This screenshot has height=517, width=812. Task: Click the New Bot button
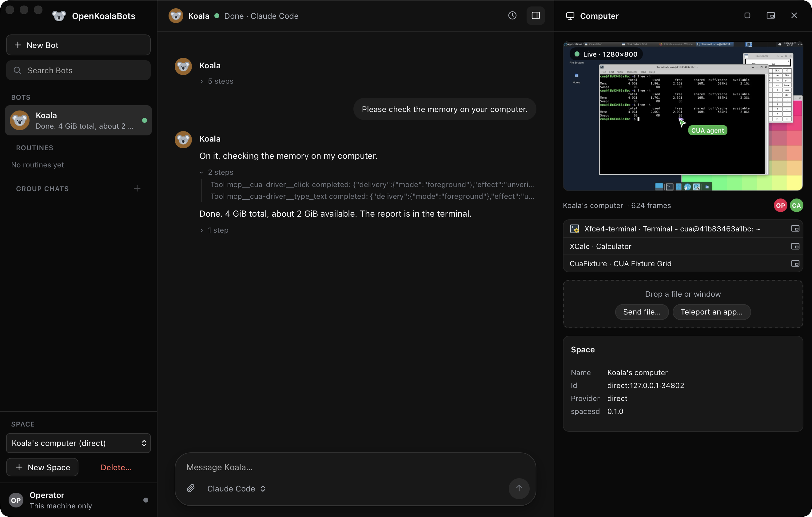pos(78,45)
